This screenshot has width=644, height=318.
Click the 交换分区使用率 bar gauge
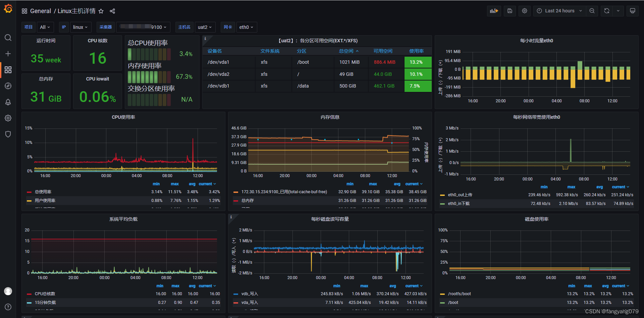click(x=150, y=100)
